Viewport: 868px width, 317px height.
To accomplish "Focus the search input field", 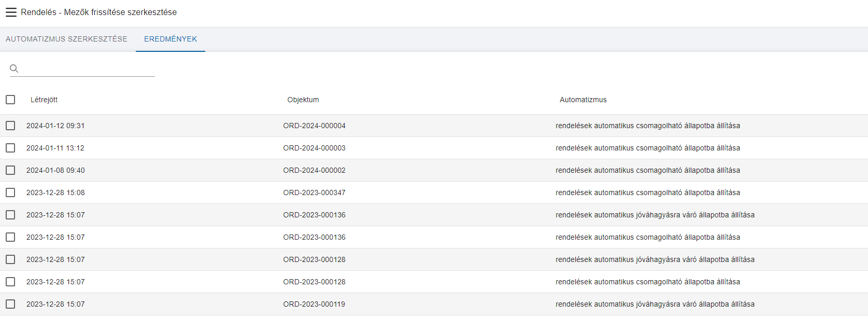I will [x=88, y=68].
